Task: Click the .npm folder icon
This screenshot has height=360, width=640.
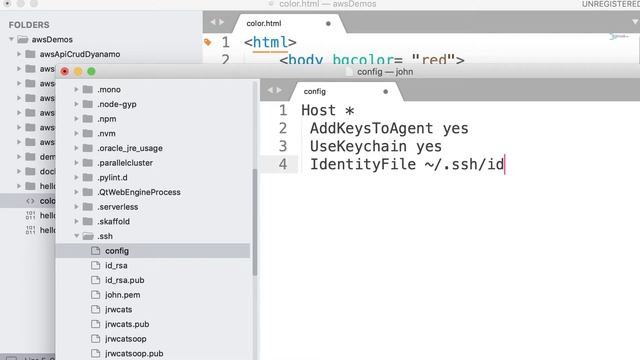Action: 88,119
